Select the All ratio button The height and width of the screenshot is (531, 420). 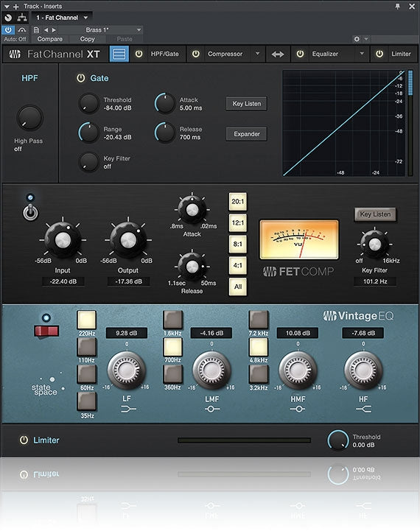[238, 286]
